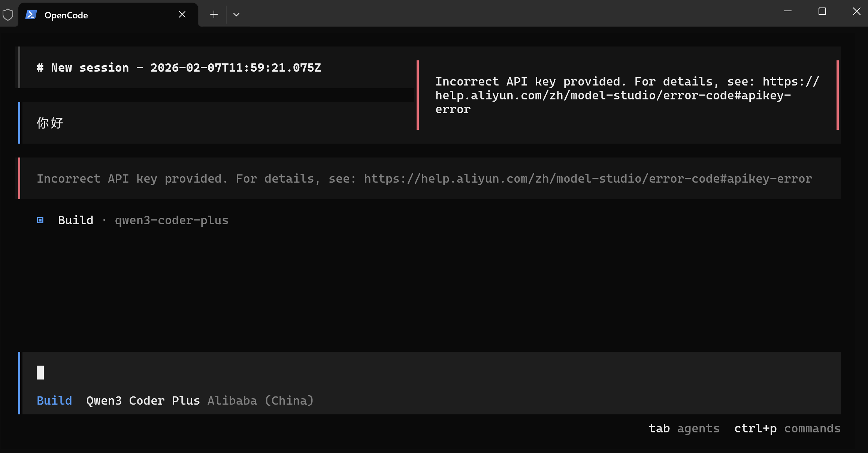Click the shield icon in the title bar
Screen dimensions: 868x453
click(x=8, y=15)
